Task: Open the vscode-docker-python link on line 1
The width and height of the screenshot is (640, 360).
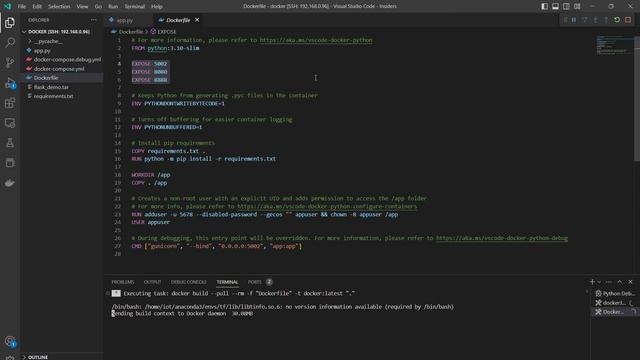Action: point(316,40)
